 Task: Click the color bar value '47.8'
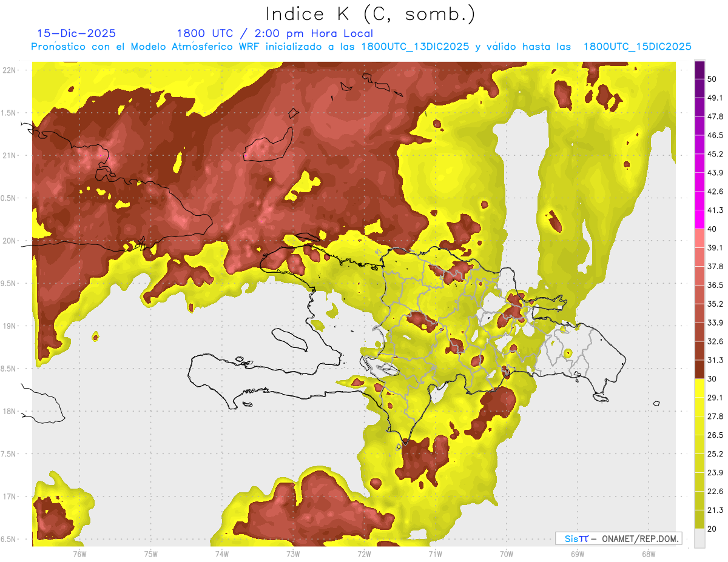(x=715, y=116)
